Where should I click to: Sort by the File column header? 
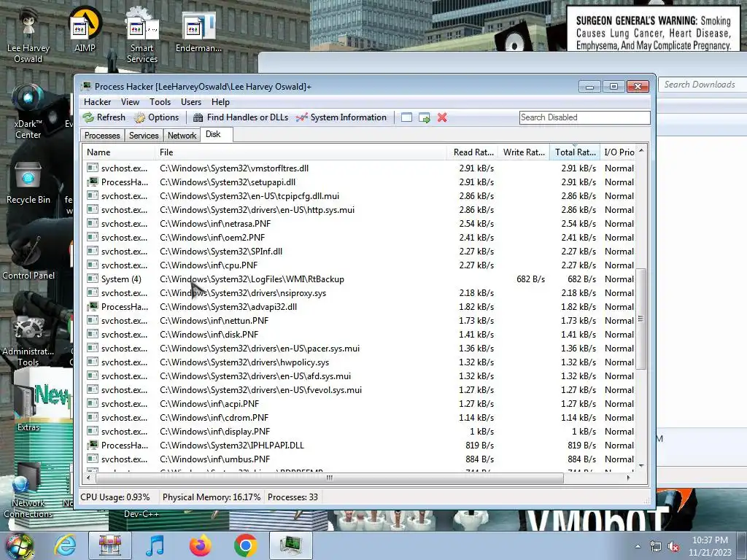[x=301, y=152]
